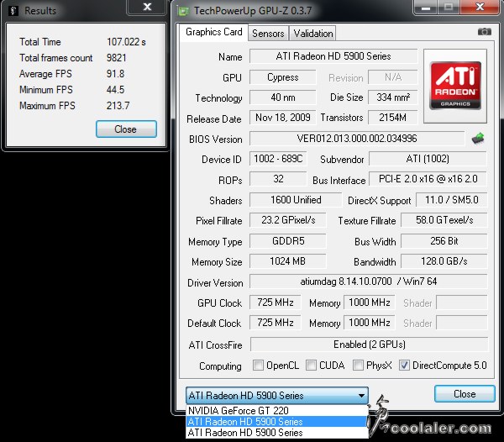
Task: Click the Die Size value 334 mm²
Action: pyautogui.click(x=393, y=97)
